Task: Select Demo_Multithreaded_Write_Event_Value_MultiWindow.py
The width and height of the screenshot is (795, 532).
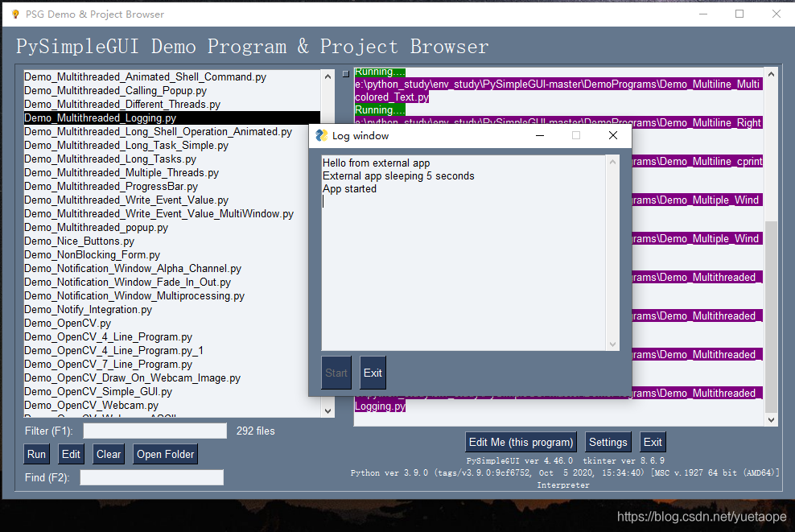Action: pyautogui.click(x=172, y=214)
